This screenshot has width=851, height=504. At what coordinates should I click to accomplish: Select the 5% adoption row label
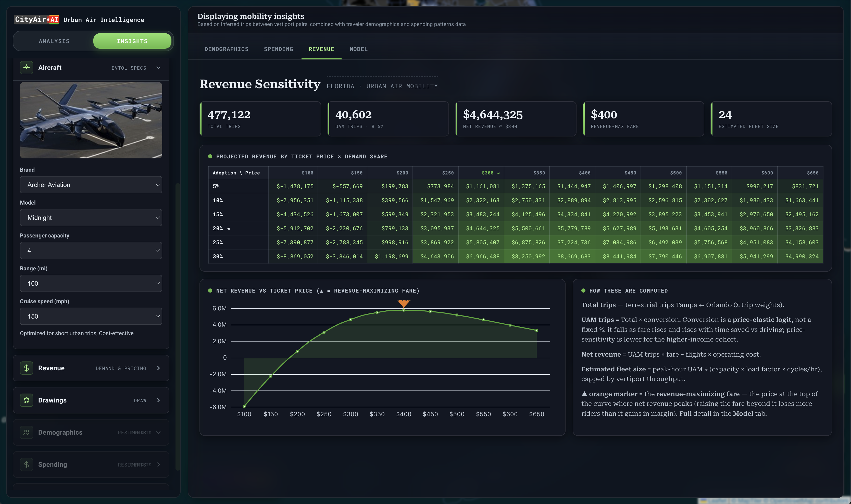pos(239,186)
